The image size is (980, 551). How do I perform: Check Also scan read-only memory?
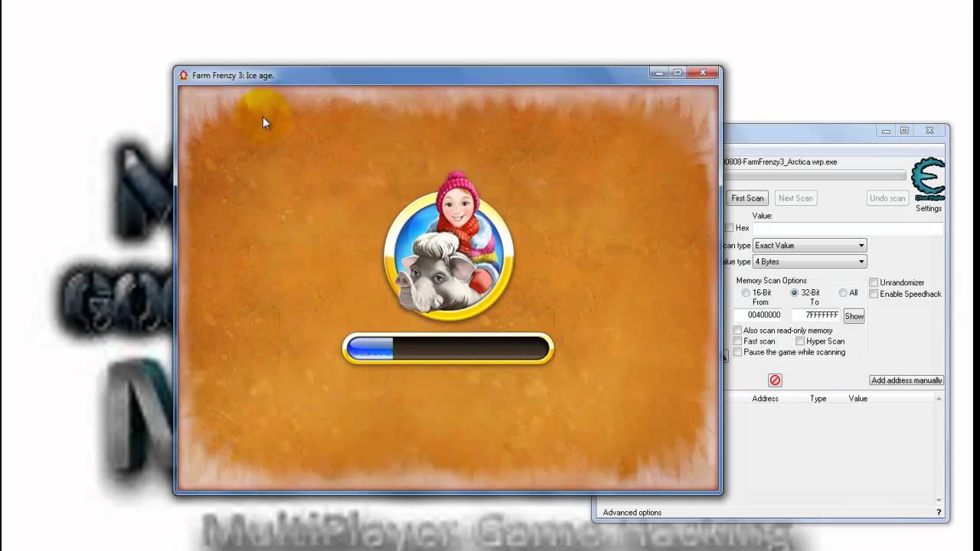coord(737,331)
